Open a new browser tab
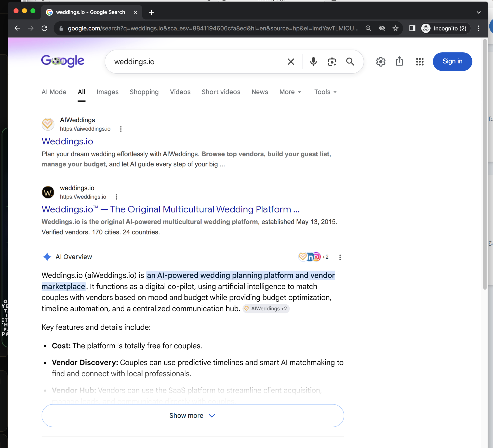This screenshot has height=448, width=493. 151,12
